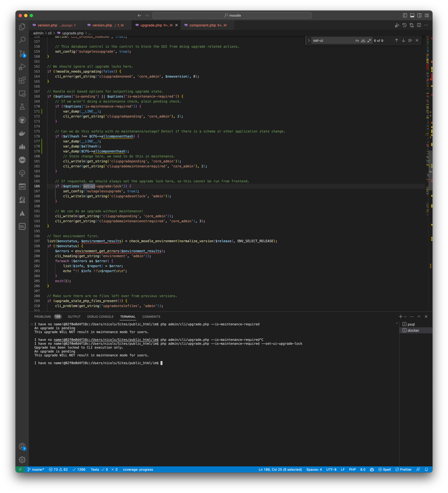The image size is (448, 493).
Task: Click the timeline history icon in editor toolbar
Action: 404,25
